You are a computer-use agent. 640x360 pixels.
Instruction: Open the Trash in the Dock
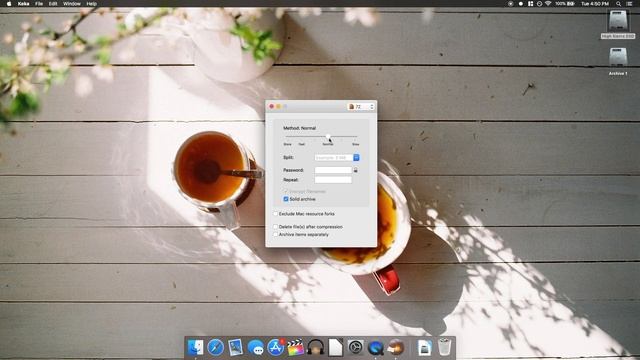[444, 347]
